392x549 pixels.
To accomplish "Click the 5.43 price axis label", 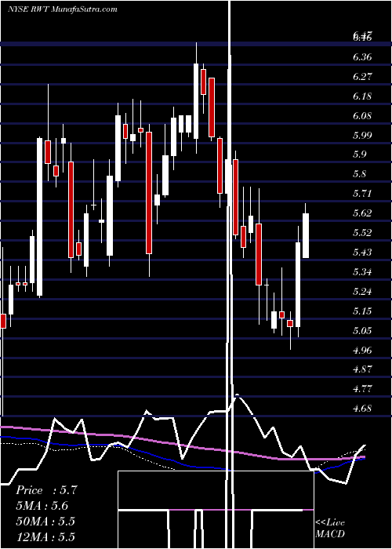I will click(x=363, y=253).
